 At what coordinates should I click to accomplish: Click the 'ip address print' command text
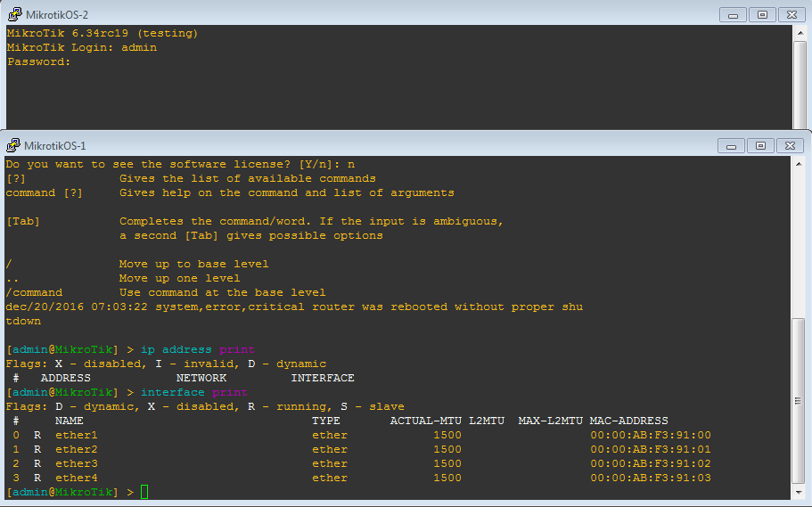pyautogui.click(x=198, y=349)
